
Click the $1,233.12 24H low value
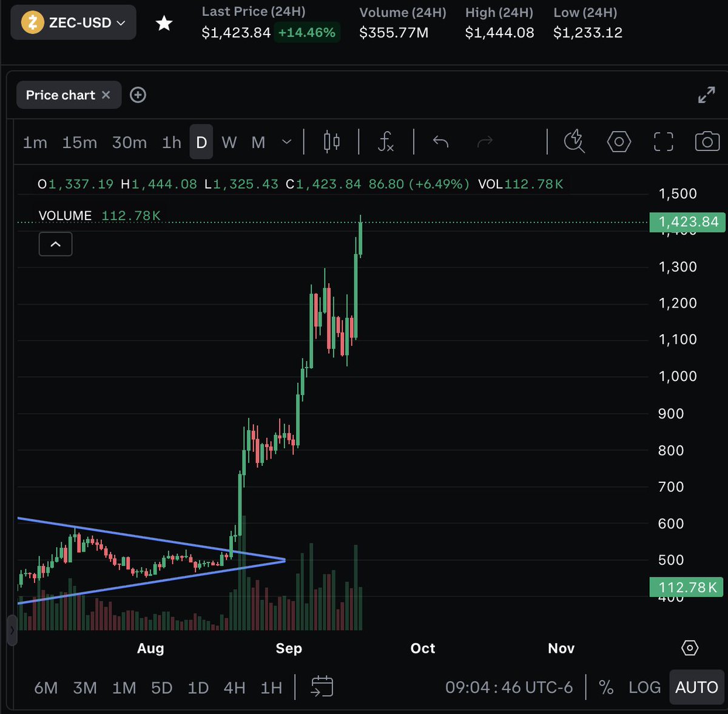coord(588,33)
